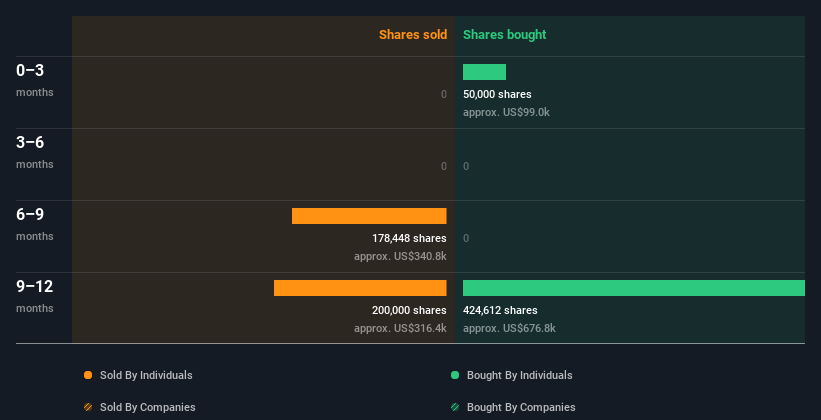Select the orange 6–9 months sold bar
Viewport: 821px width, 420px height.
click(x=369, y=216)
